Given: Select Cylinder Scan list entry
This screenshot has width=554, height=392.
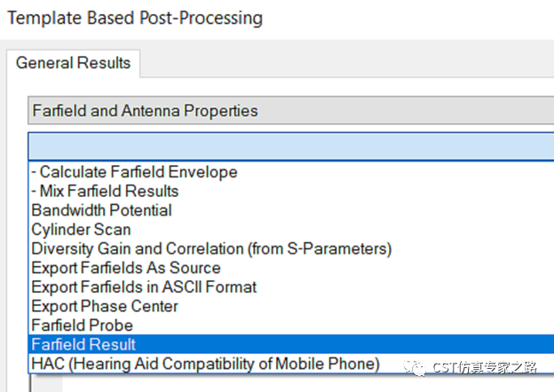Looking at the screenshot, I should click(291, 230).
